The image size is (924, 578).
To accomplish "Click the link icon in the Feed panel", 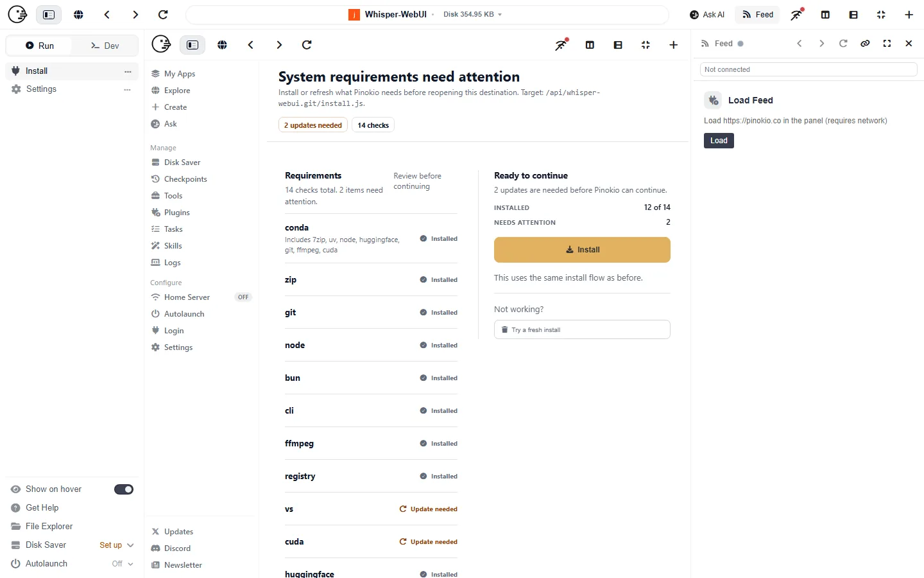I will (x=865, y=44).
